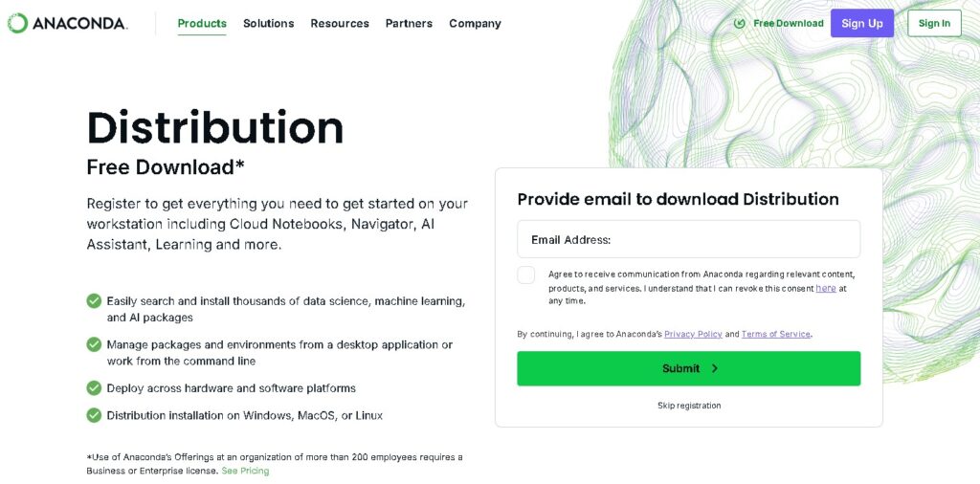
Task: Open the Products menu
Action: (202, 23)
